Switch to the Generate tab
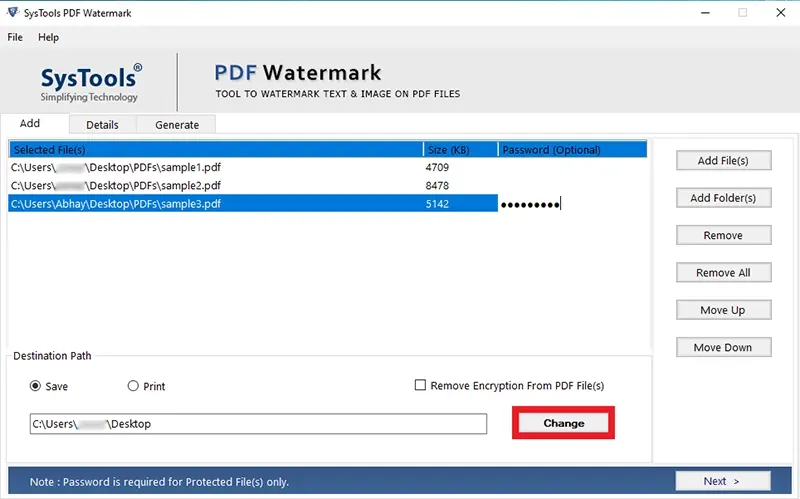 coord(177,125)
